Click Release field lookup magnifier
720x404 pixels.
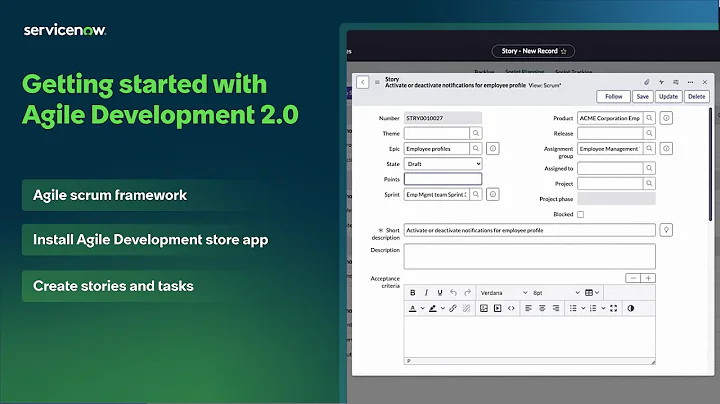[x=649, y=133]
